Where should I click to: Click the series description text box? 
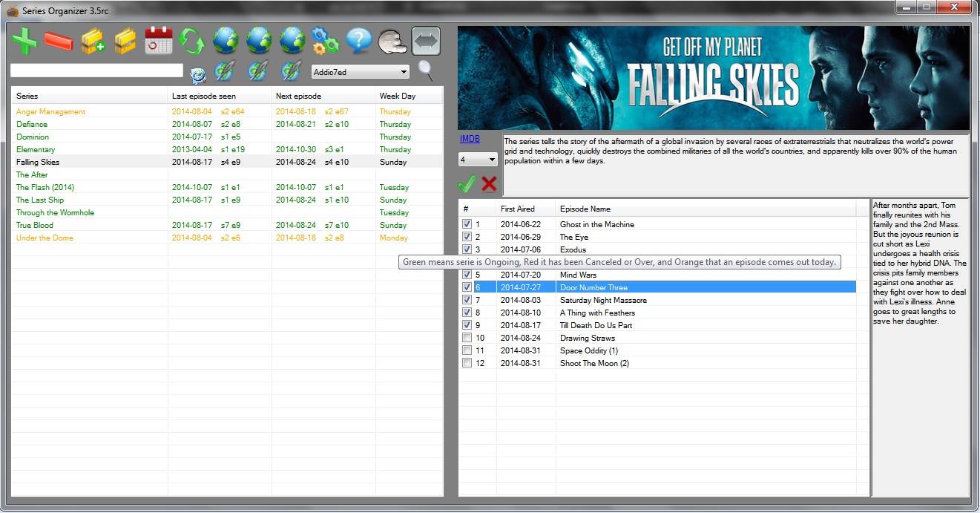736,166
